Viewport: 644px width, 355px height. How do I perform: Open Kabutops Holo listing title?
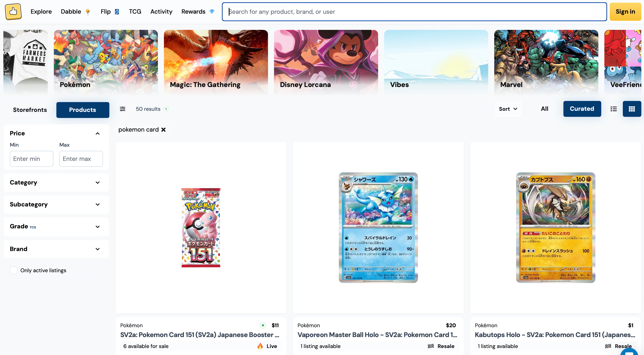[x=555, y=335]
